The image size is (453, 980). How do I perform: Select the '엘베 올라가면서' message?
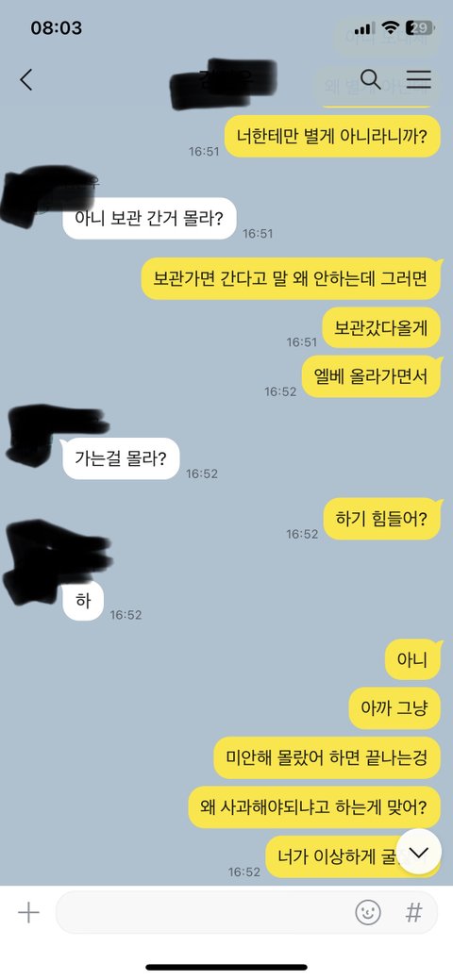371,376
